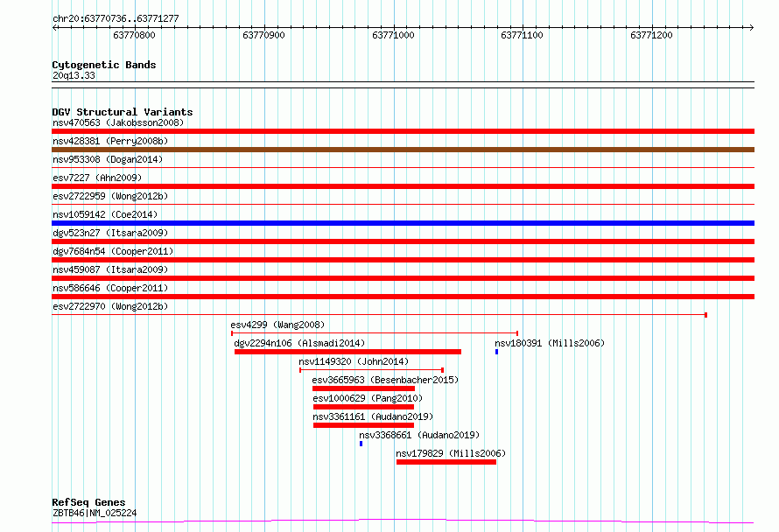This screenshot has height=532, width=779.
Task: Select the esv4299 (Wang2008) variant label
Action: [x=277, y=325]
